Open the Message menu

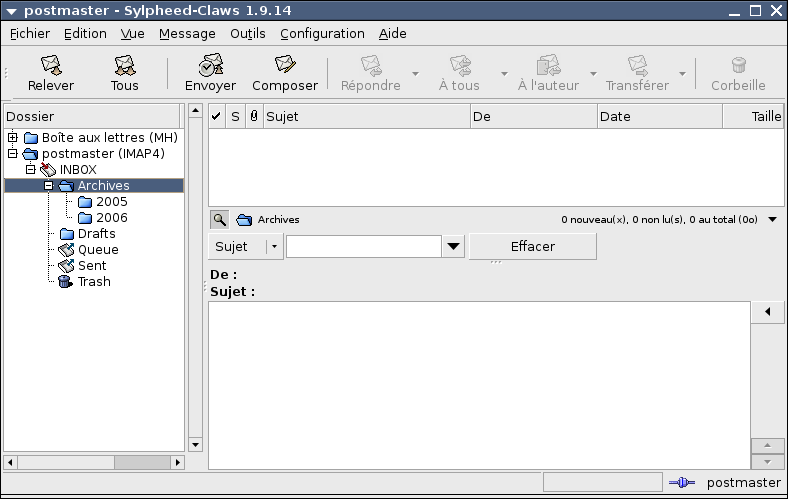(x=187, y=34)
